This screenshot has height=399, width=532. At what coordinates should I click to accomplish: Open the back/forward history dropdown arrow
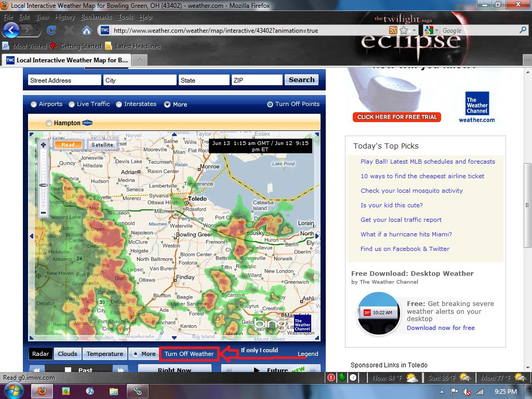tap(37, 31)
